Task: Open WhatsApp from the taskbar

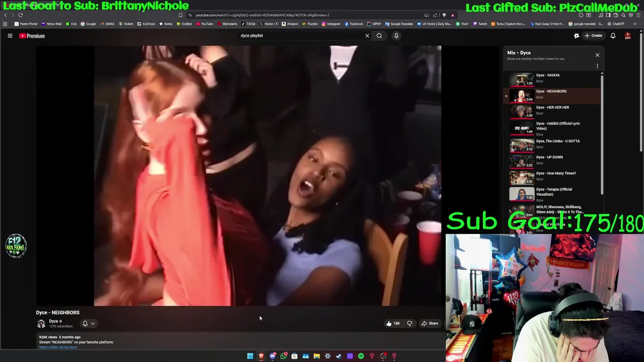Action: pos(283,356)
